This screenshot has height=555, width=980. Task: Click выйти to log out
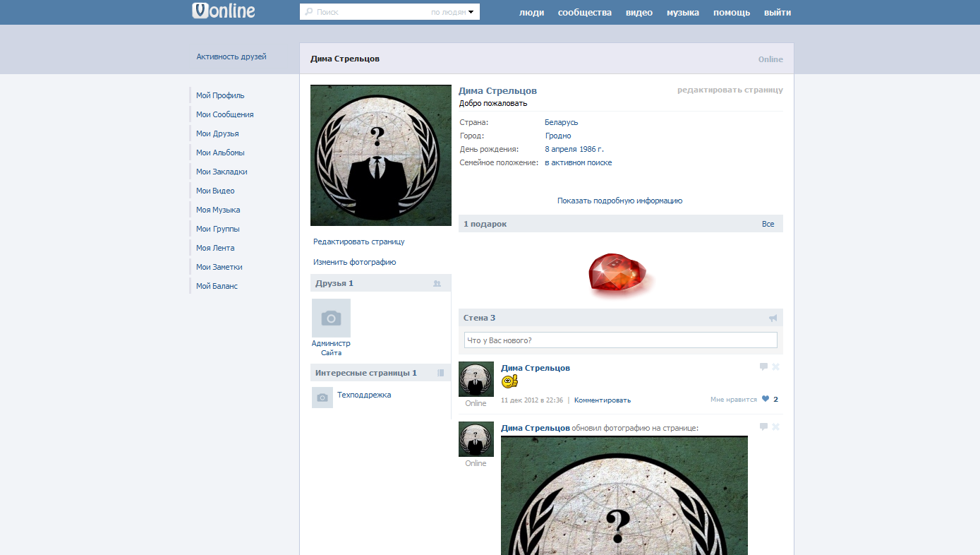coord(778,12)
